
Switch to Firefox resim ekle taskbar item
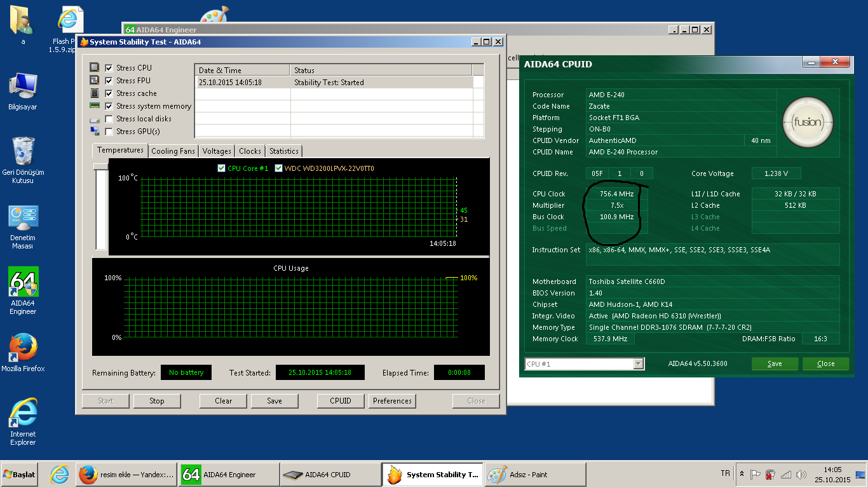(126, 475)
